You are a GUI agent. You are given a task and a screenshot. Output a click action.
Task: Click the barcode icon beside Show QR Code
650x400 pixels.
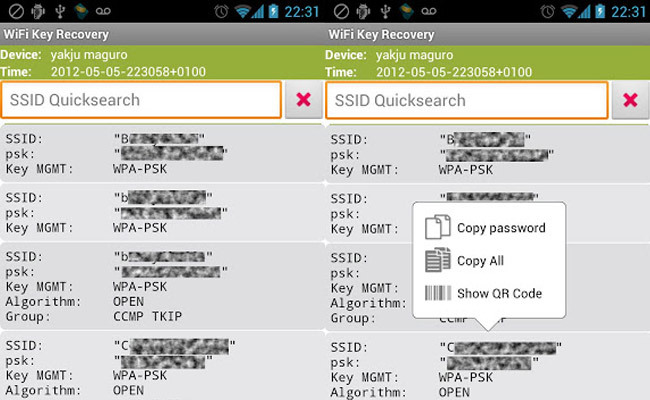point(438,293)
